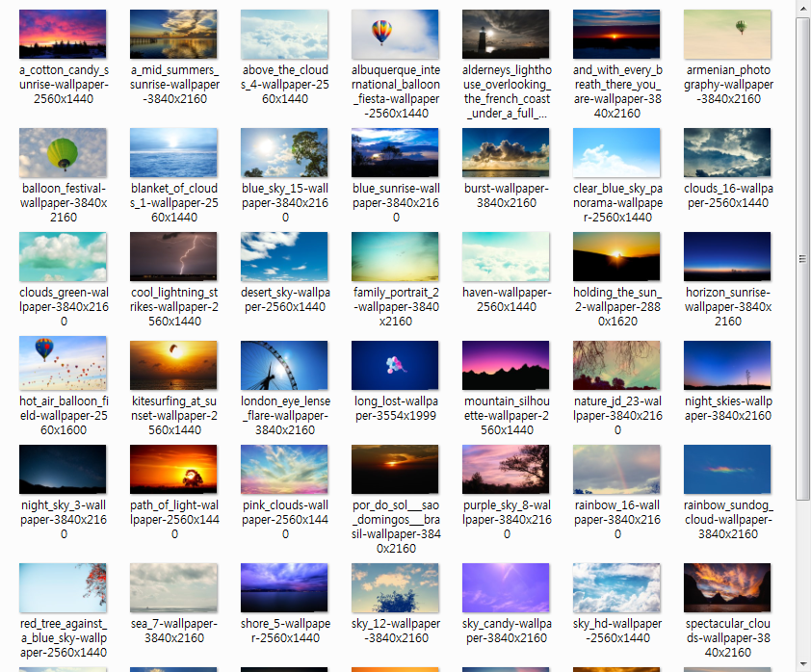Select the blue_sunrise wallpaper thumbnail
The height and width of the screenshot is (672, 811).
[x=395, y=152]
